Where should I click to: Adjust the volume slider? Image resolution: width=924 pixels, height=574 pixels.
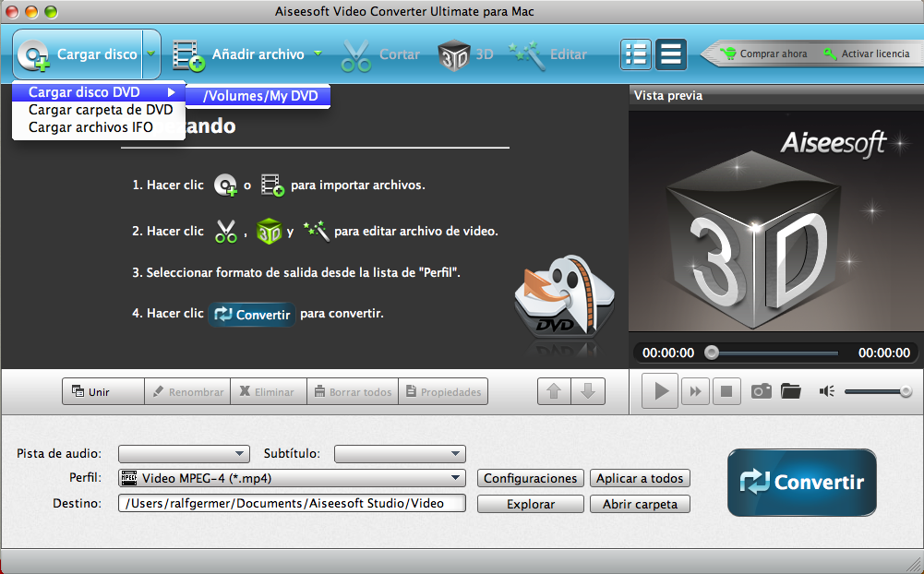pyautogui.click(x=878, y=391)
